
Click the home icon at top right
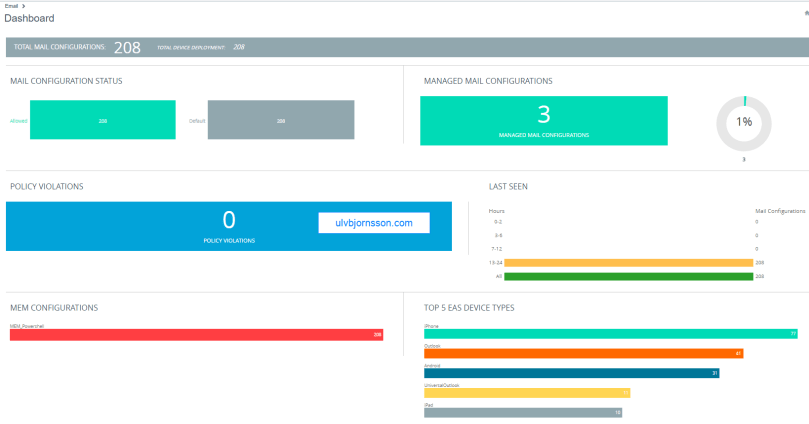(805, 15)
